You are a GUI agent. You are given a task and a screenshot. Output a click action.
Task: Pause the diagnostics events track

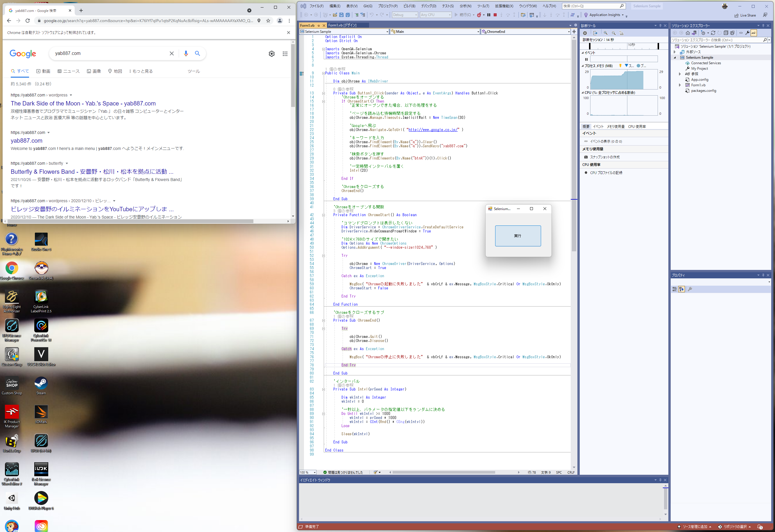[586, 59]
